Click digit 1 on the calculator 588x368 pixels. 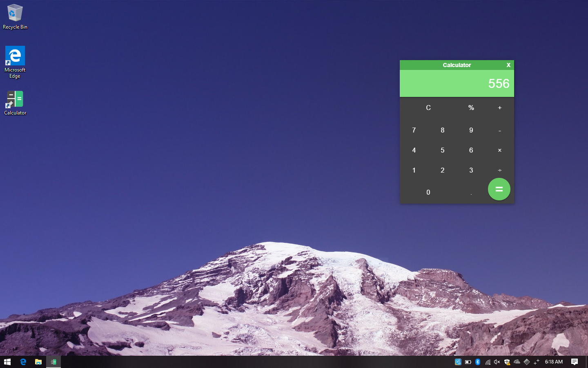[414, 171]
